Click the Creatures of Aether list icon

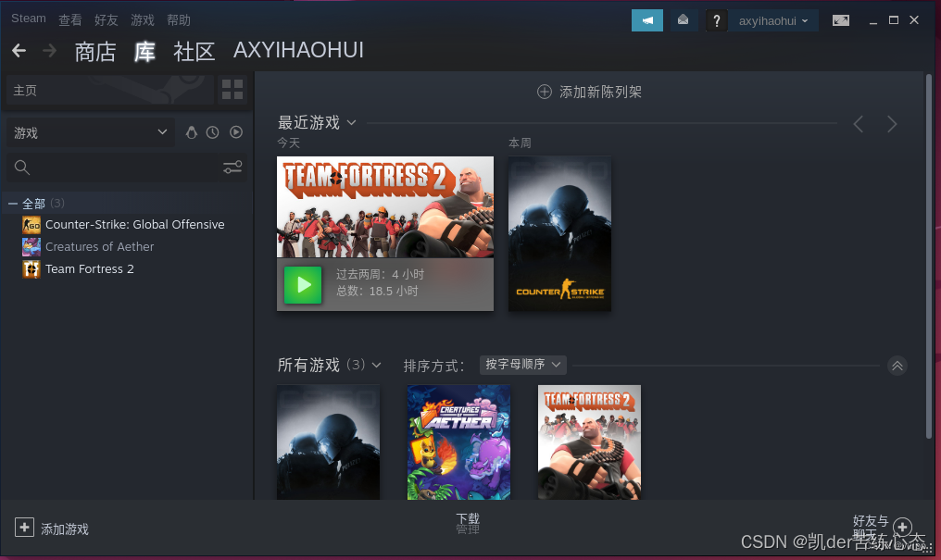click(x=31, y=247)
